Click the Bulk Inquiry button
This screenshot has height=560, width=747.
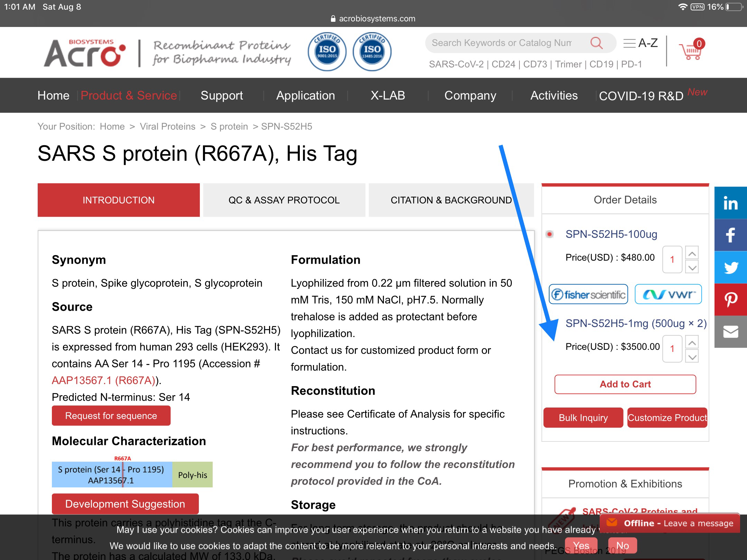click(583, 418)
